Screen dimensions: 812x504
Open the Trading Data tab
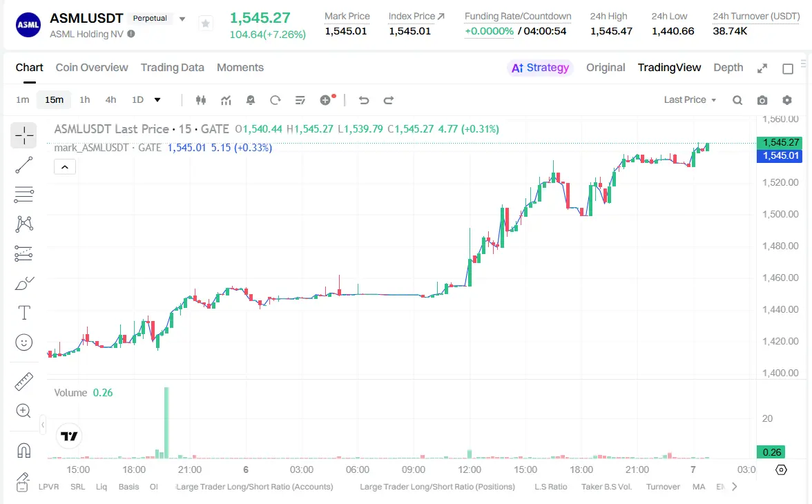point(173,68)
